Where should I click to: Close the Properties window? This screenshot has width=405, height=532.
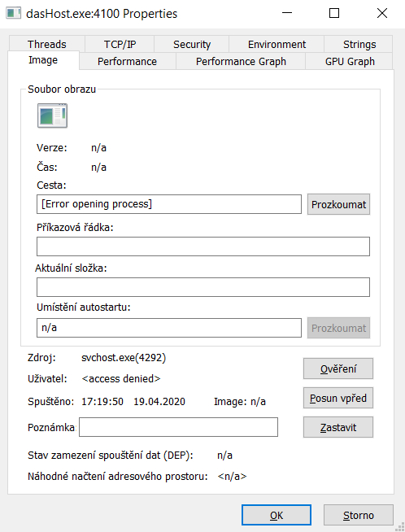pyautogui.click(x=382, y=13)
